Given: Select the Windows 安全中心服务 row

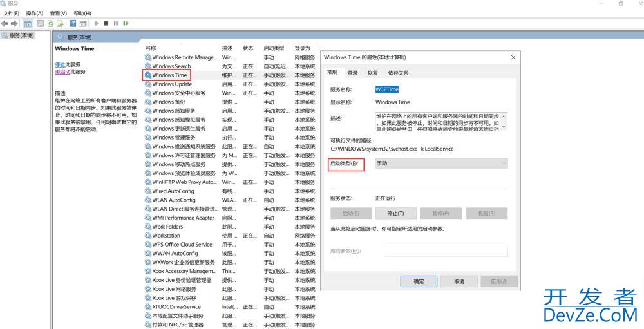Looking at the screenshot, I should click(x=230, y=93).
